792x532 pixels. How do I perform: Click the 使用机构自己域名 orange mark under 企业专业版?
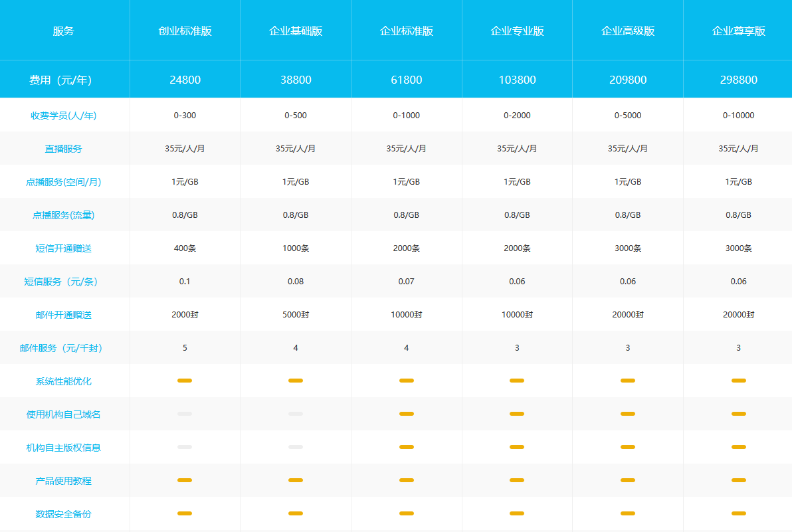(x=517, y=414)
